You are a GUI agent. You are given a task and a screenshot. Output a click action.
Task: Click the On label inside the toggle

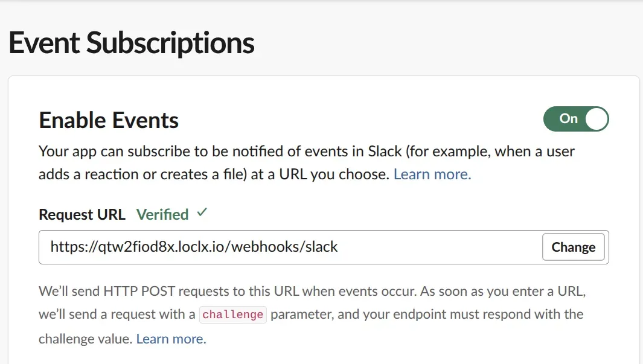point(568,119)
